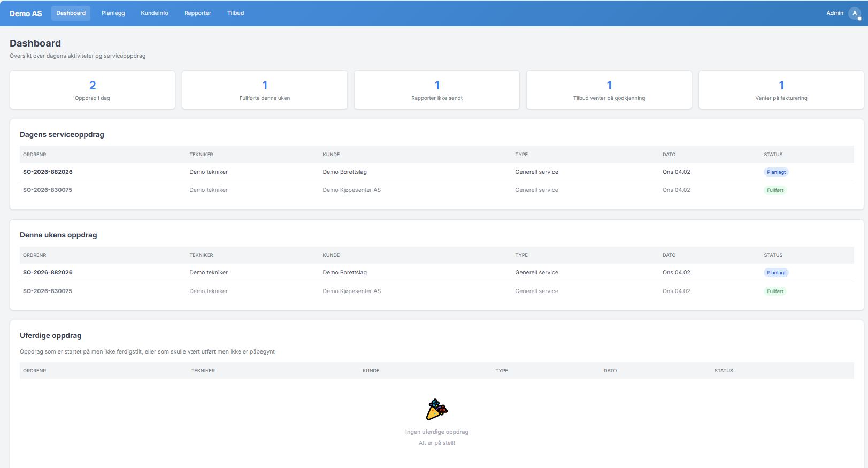Click DATO header in Uferdige oppdrag table
The height and width of the screenshot is (468, 868).
(x=610, y=371)
